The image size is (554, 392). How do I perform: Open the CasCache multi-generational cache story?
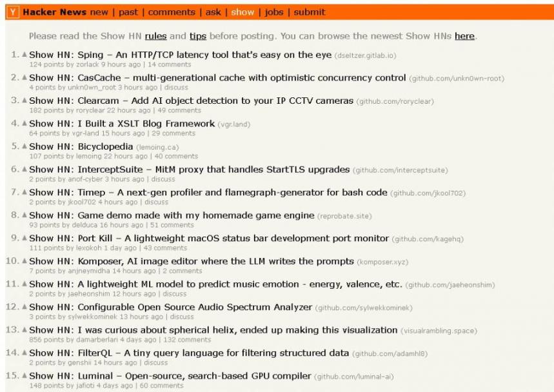click(x=217, y=78)
